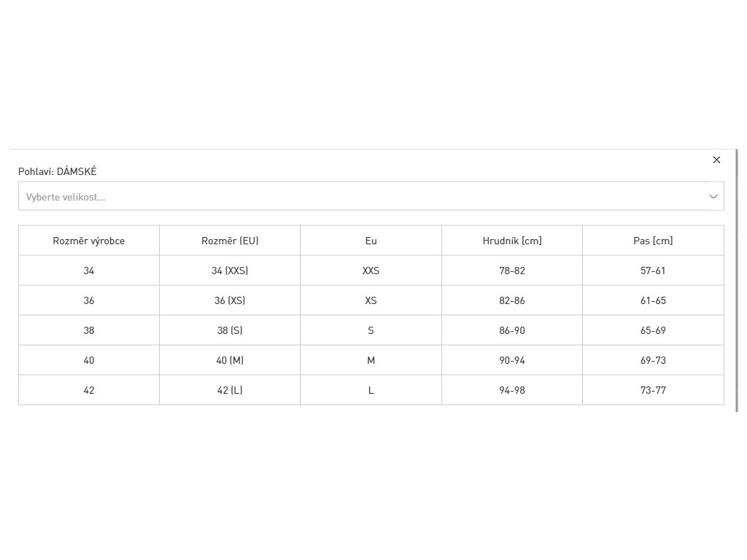
Task: Close the size chart popup
Action: click(716, 160)
